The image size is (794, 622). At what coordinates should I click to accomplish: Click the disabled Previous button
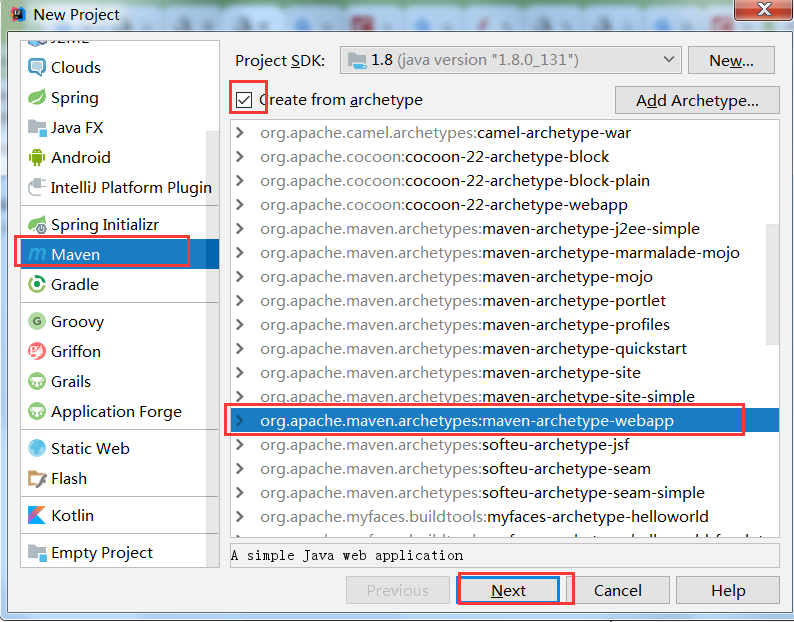point(398,590)
